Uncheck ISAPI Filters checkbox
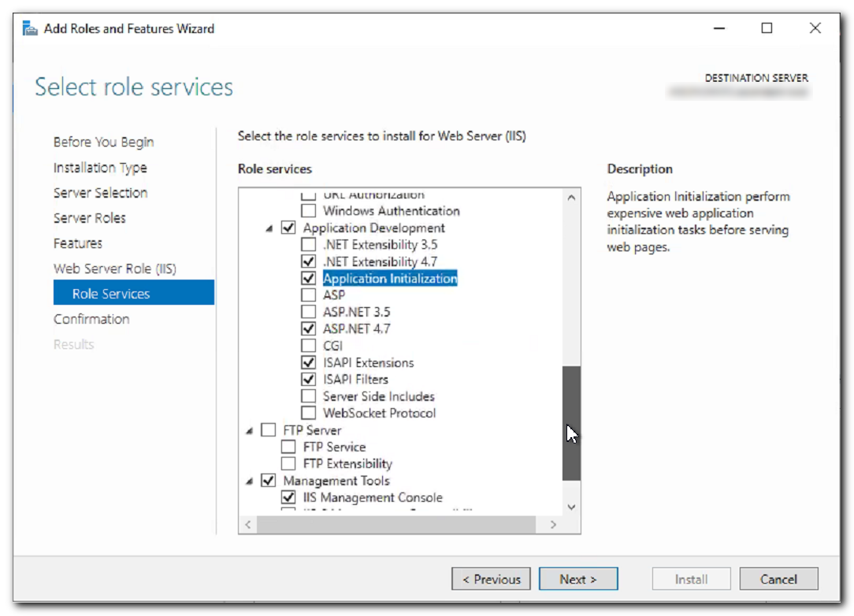The height and width of the screenshot is (616, 854). (308, 380)
